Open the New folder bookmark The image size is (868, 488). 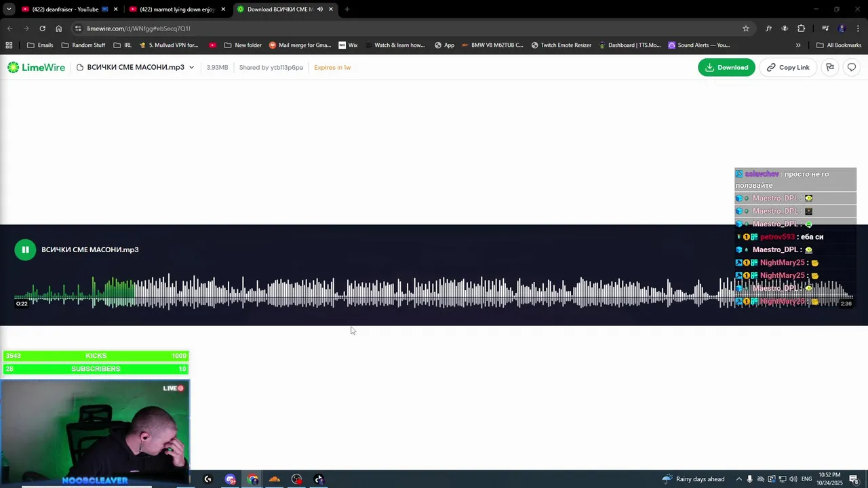pyautogui.click(x=243, y=45)
